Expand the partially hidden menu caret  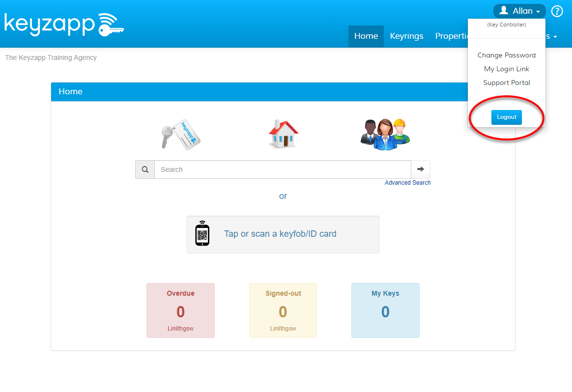point(555,37)
